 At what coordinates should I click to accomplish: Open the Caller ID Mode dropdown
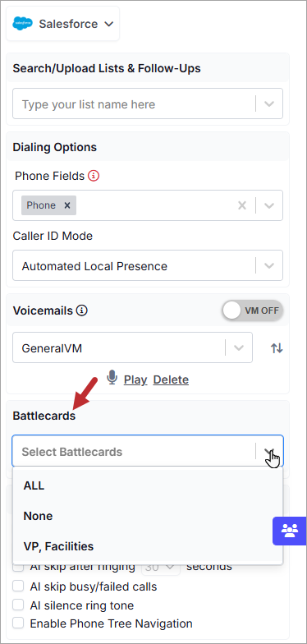pos(148,266)
